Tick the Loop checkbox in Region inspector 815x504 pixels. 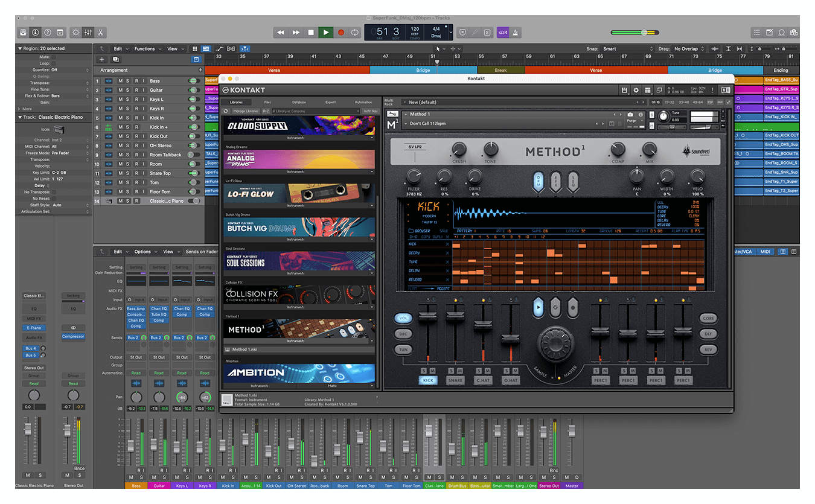pyautogui.click(x=53, y=63)
